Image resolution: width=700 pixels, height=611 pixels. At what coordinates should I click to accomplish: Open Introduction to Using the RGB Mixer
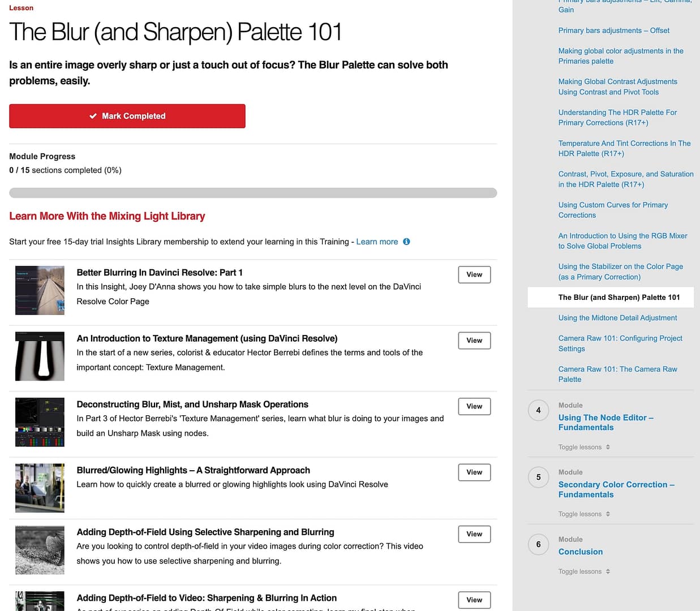(x=622, y=241)
